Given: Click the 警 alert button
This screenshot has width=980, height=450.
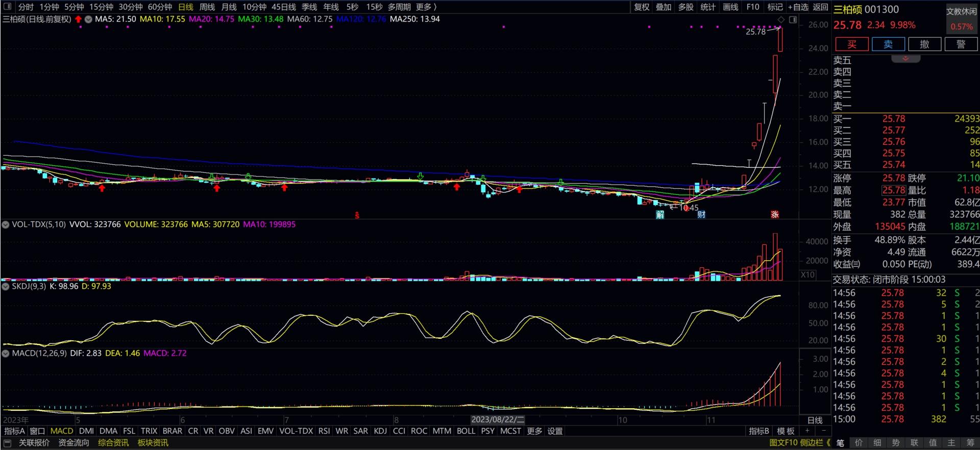Looking at the screenshot, I should tap(961, 44).
